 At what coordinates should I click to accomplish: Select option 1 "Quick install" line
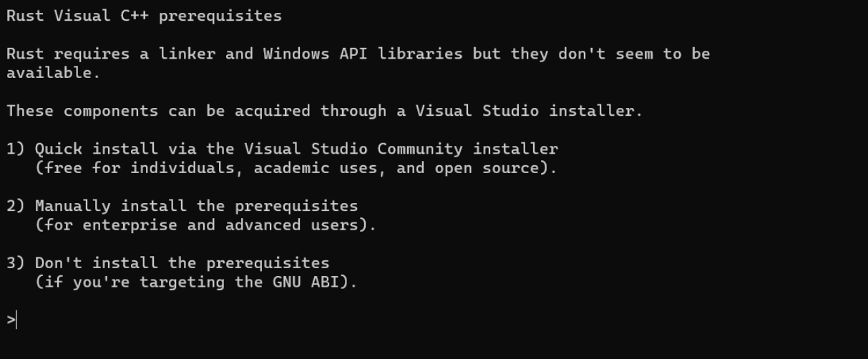tap(282, 149)
